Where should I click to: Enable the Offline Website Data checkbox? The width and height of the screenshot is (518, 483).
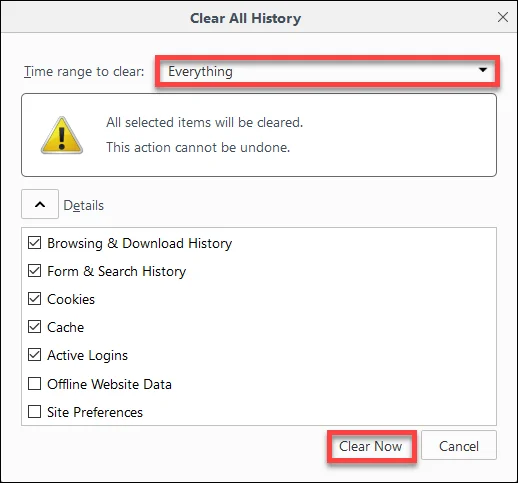35,384
